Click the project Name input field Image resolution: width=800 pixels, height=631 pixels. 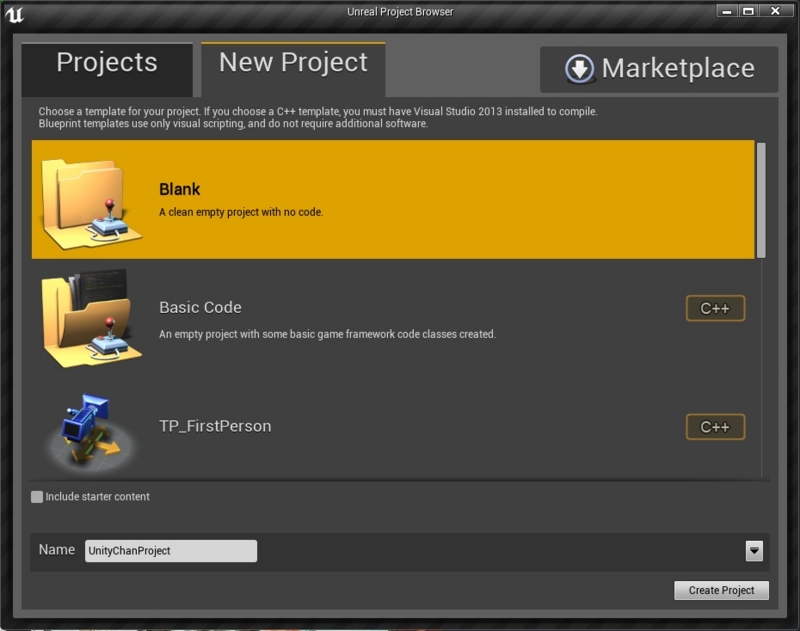(171, 551)
